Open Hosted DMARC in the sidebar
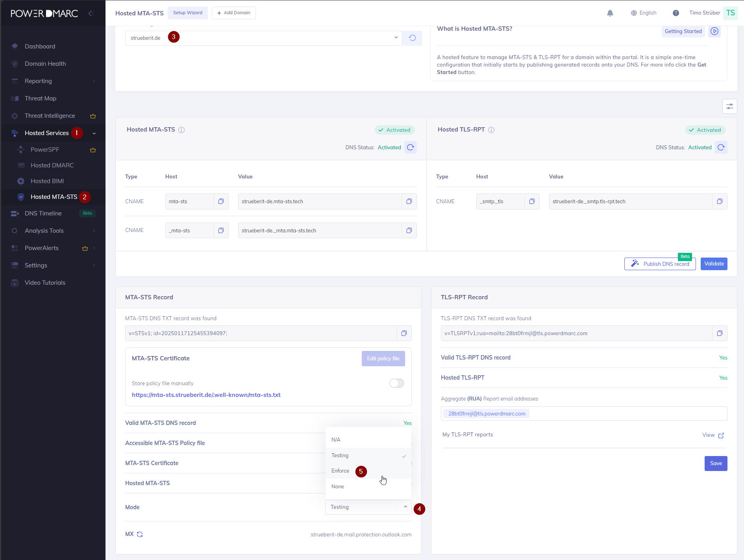The height and width of the screenshot is (560, 744). pyautogui.click(x=52, y=165)
